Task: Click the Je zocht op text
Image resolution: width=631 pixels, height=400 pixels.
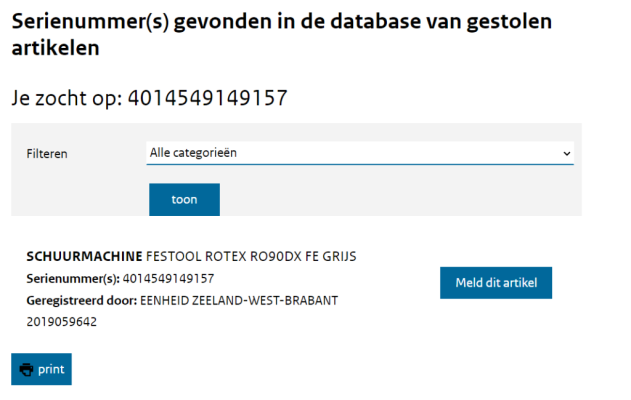Action: pyautogui.click(x=67, y=98)
